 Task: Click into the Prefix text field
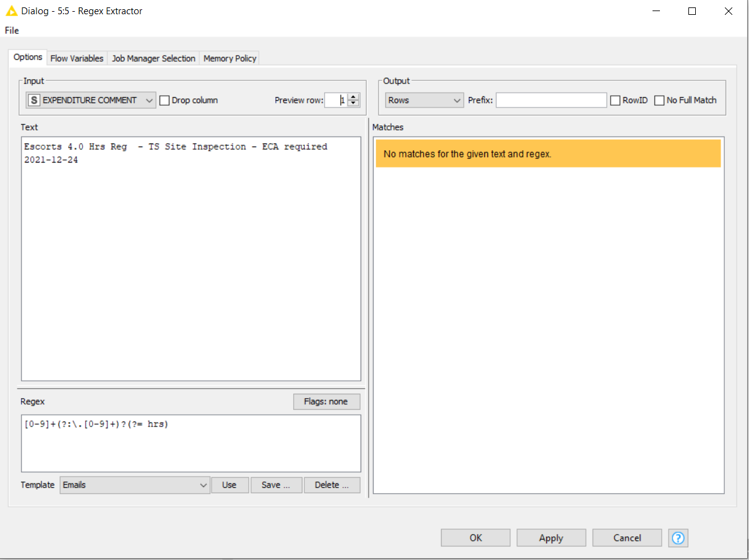[x=551, y=100]
